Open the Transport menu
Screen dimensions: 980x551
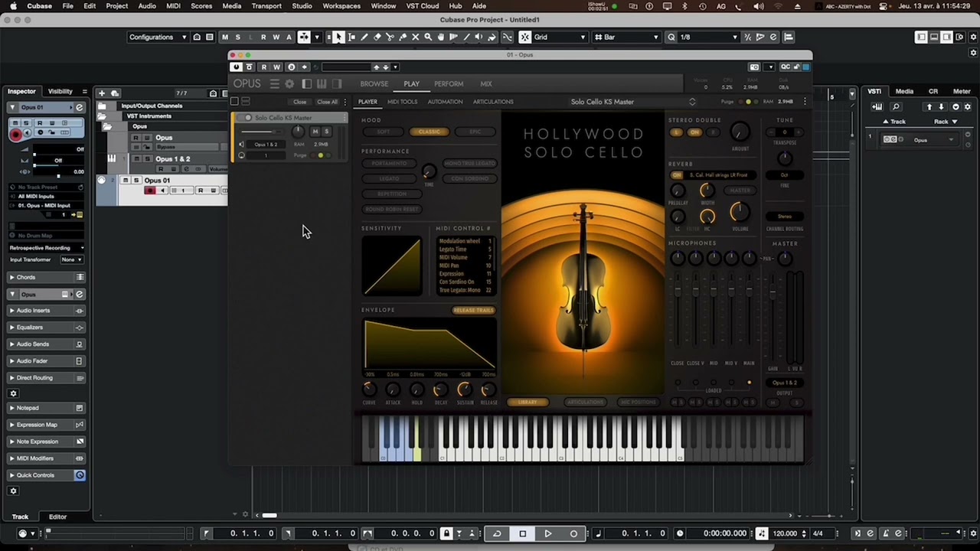tap(266, 5)
